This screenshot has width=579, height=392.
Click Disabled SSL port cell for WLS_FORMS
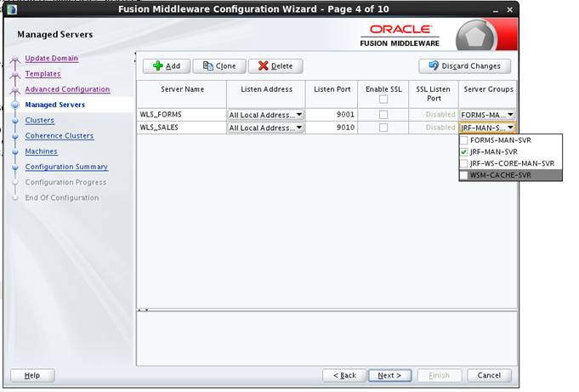pyautogui.click(x=434, y=115)
